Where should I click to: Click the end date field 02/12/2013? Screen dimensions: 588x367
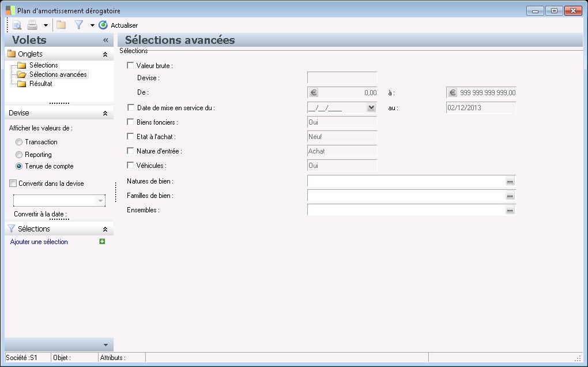481,108
